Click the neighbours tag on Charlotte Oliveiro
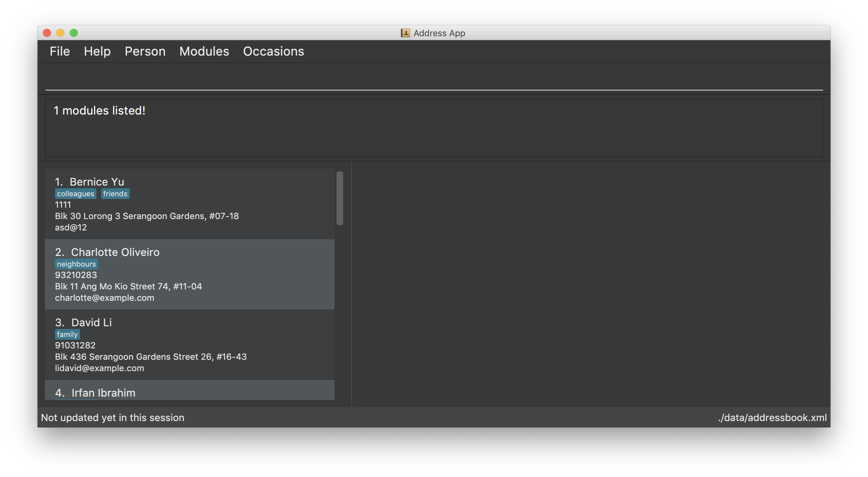 point(76,264)
